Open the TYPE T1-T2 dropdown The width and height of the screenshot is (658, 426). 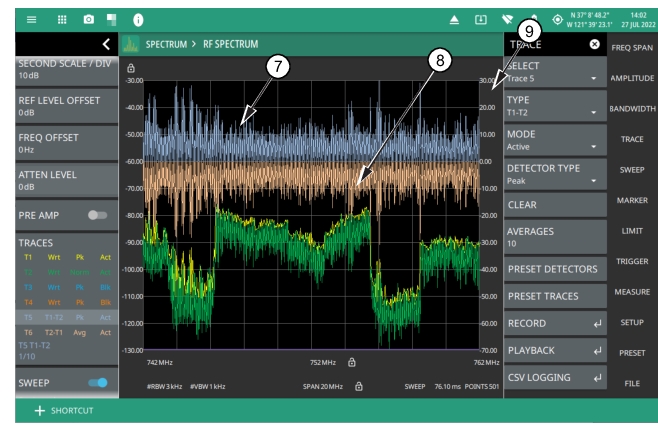point(555,105)
